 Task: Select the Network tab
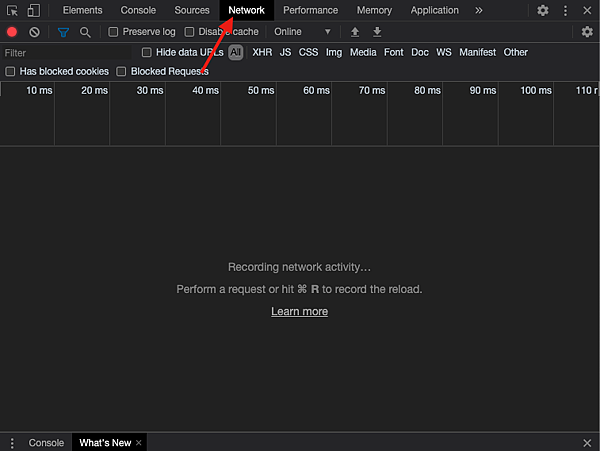(x=246, y=10)
